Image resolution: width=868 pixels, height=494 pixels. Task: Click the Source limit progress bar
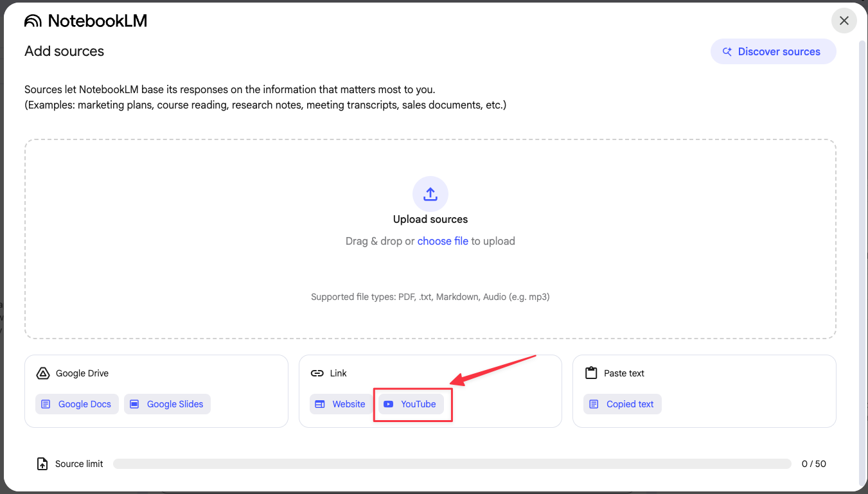452,464
